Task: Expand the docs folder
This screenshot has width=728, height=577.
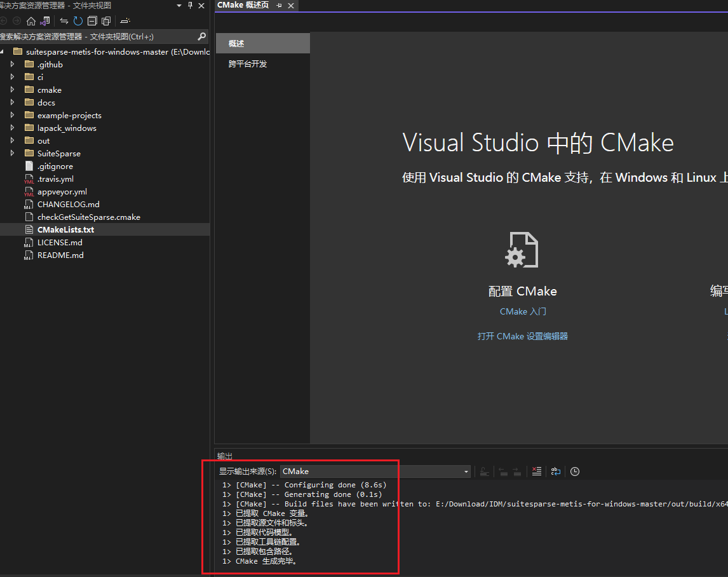Action: click(x=13, y=102)
